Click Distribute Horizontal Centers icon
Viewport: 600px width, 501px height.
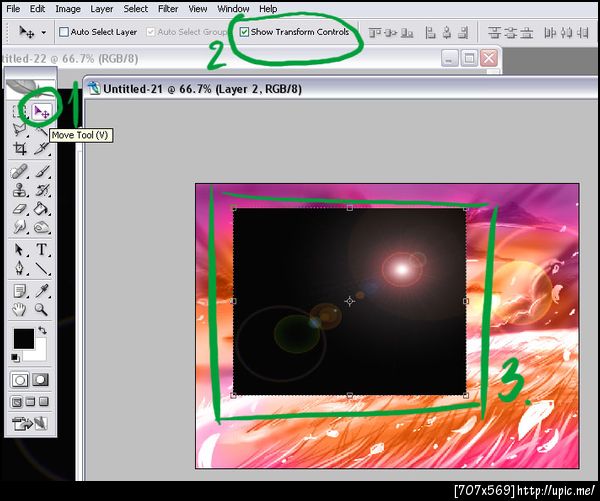[x=566, y=33]
